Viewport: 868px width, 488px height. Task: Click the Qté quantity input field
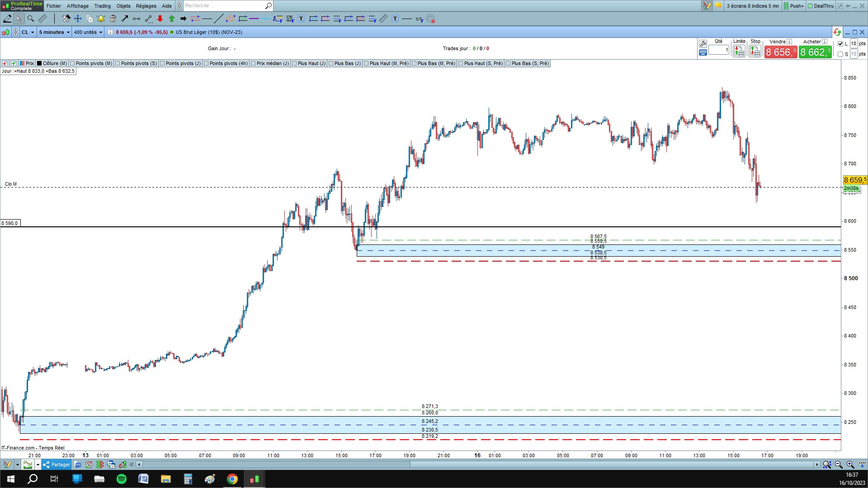[719, 50]
